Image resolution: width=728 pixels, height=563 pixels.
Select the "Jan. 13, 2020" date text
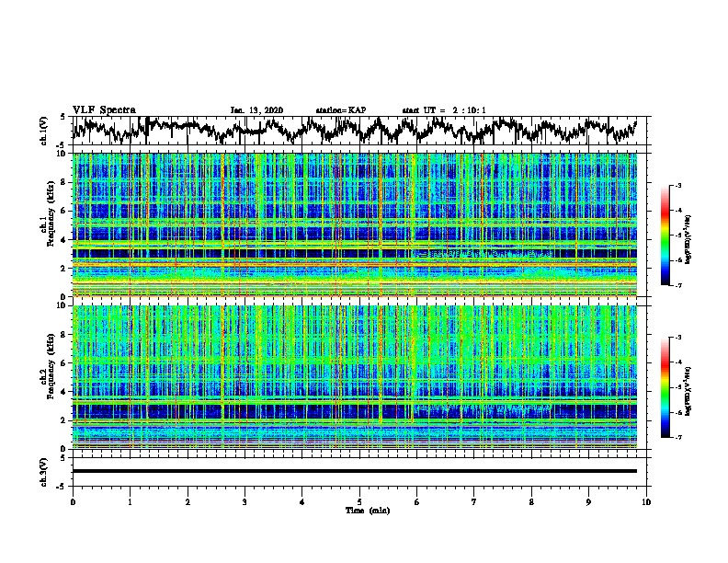pyautogui.click(x=256, y=110)
